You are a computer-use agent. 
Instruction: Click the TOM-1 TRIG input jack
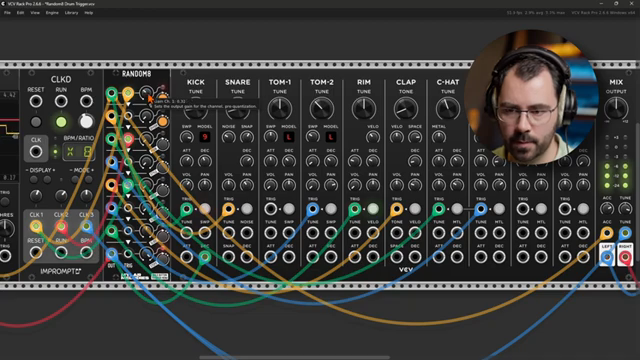[271, 209]
